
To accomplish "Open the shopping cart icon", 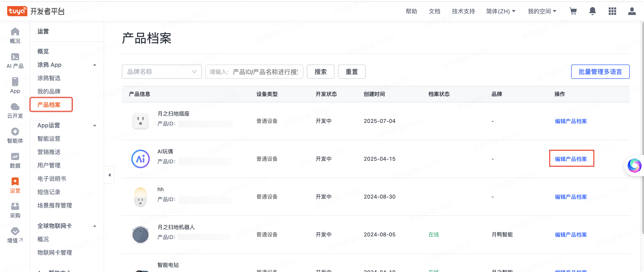I will pos(573,11).
